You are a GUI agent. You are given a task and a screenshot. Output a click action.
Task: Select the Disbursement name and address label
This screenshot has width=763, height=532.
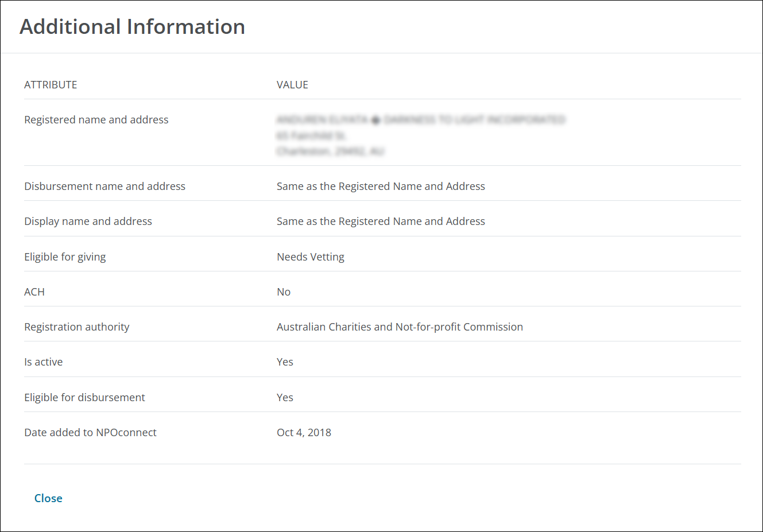coord(104,186)
